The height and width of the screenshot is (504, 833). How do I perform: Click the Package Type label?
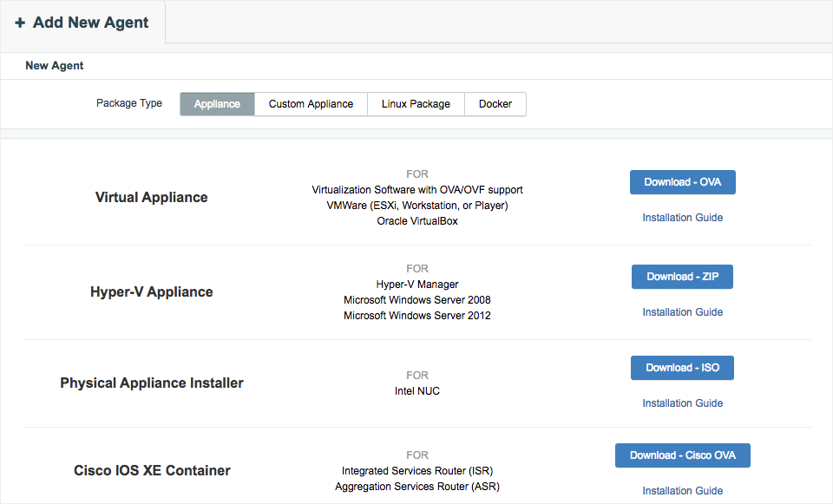pos(129,103)
